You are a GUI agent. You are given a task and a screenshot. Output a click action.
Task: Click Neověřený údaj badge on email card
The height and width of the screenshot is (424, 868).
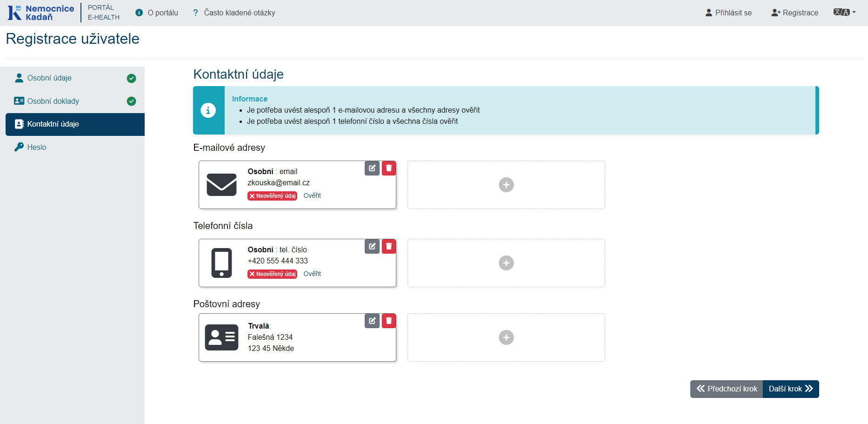point(272,196)
